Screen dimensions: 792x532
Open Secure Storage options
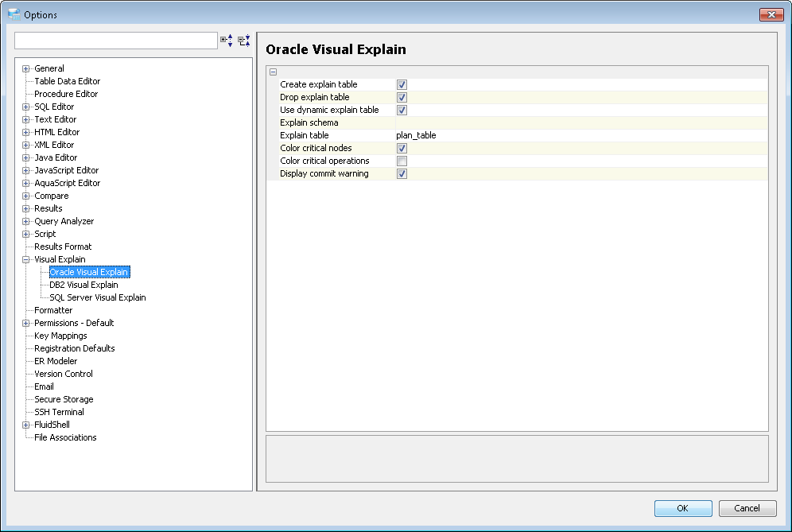(64, 399)
